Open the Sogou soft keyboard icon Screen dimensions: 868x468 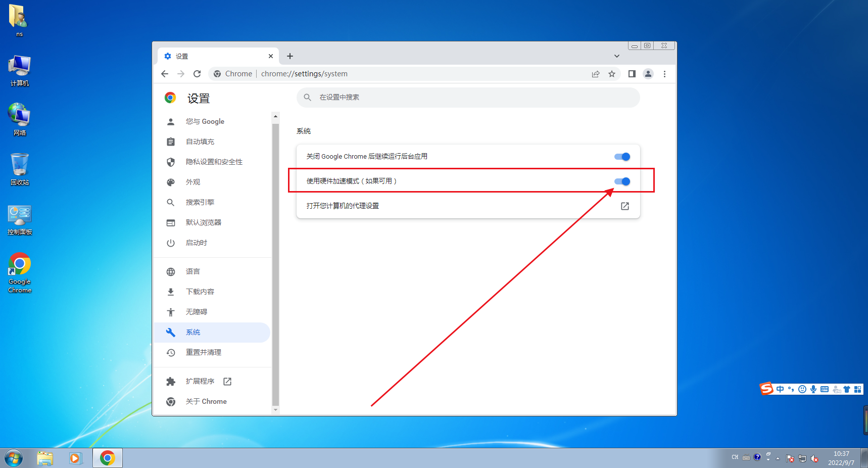tap(825, 389)
